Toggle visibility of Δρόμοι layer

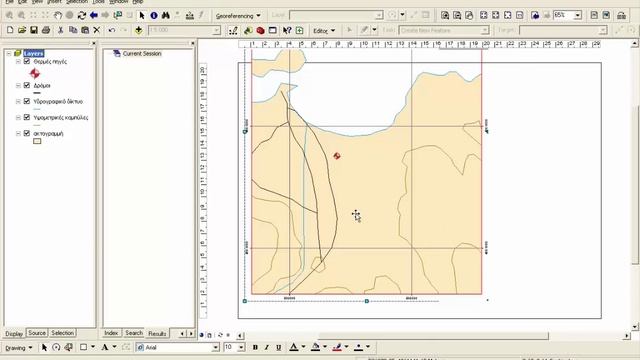[27, 85]
